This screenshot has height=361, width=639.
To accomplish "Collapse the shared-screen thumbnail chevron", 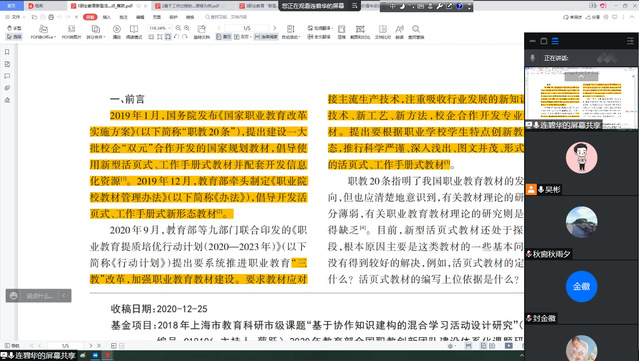I will (581, 76).
